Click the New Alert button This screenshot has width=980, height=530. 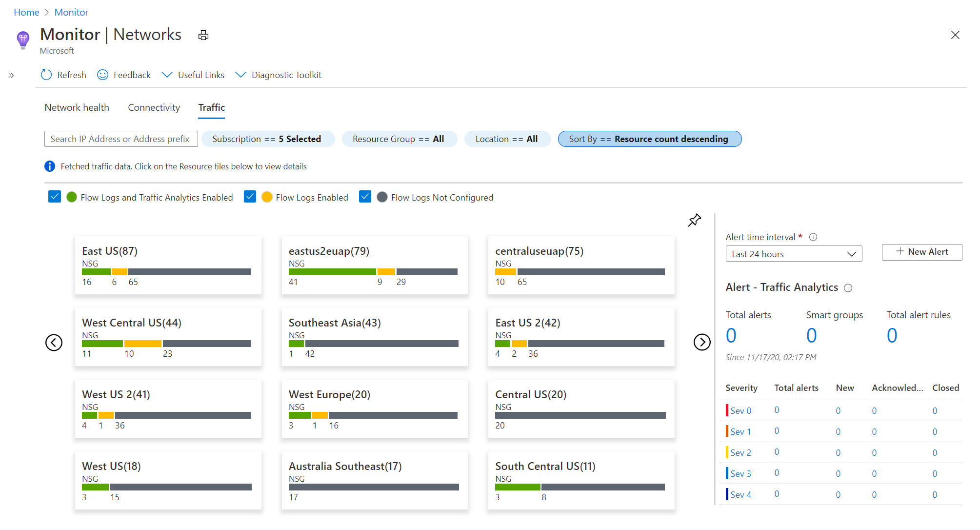(x=921, y=252)
